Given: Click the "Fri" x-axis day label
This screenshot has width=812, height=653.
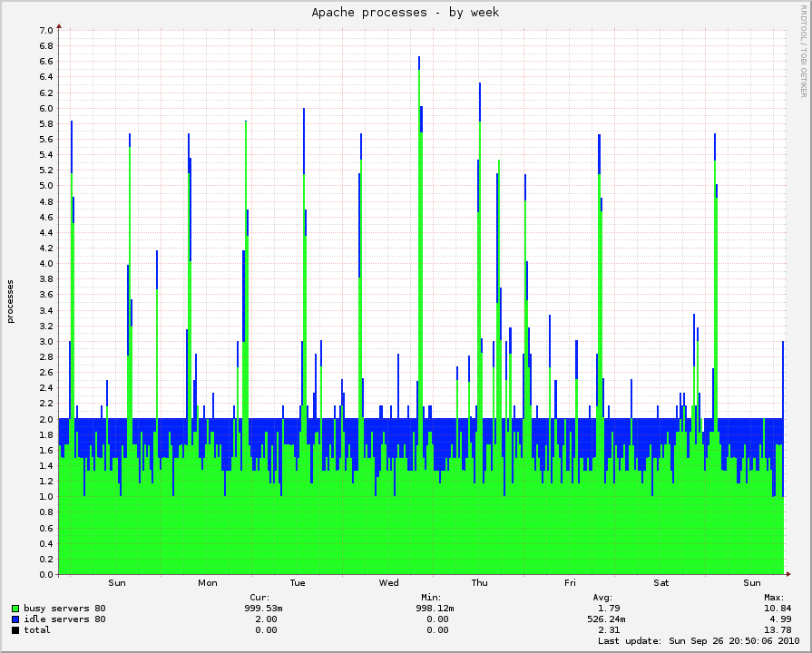Looking at the screenshot, I should [570, 583].
